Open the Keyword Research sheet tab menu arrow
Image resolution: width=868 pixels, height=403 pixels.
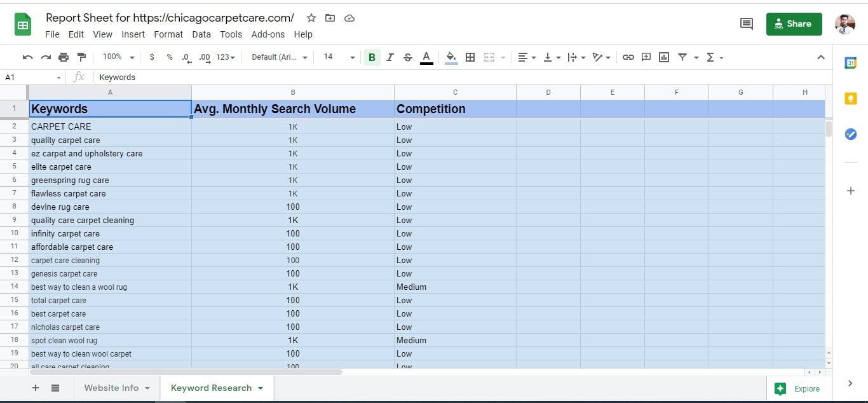tap(261, 388)
